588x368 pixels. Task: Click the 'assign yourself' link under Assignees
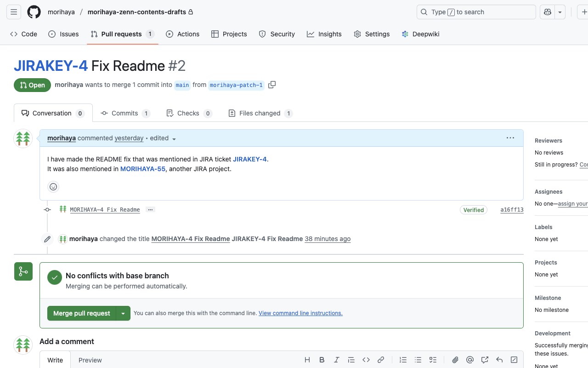tap(573, 204)
